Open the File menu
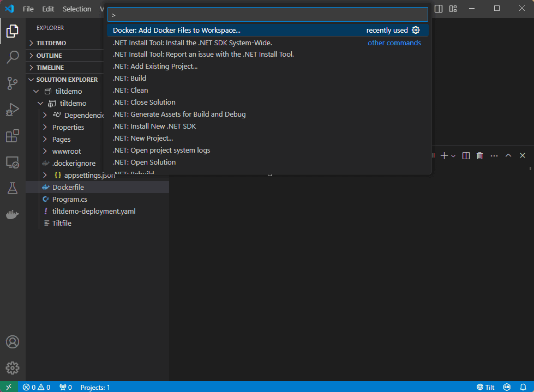 28,9
